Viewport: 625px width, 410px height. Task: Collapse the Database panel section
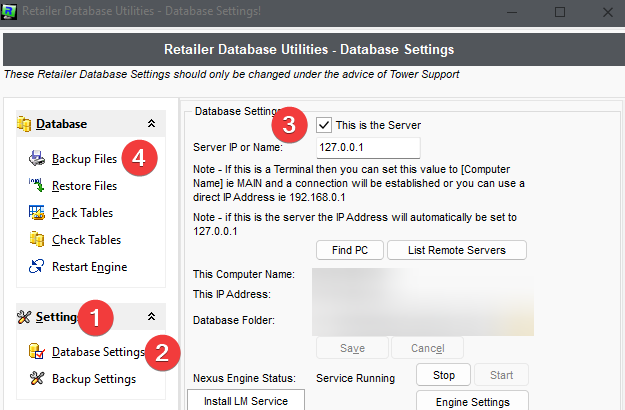point(151,124)
